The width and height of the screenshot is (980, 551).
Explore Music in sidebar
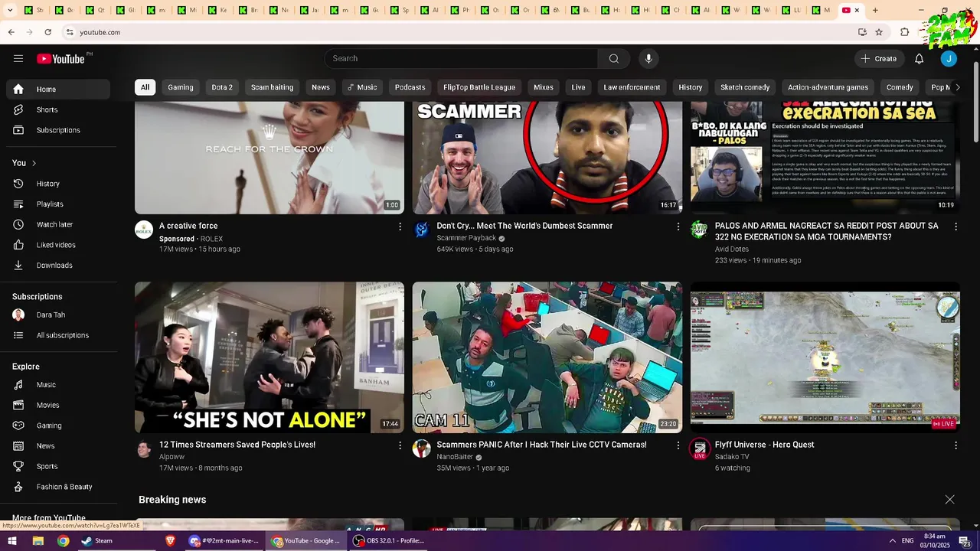(58, 385)
